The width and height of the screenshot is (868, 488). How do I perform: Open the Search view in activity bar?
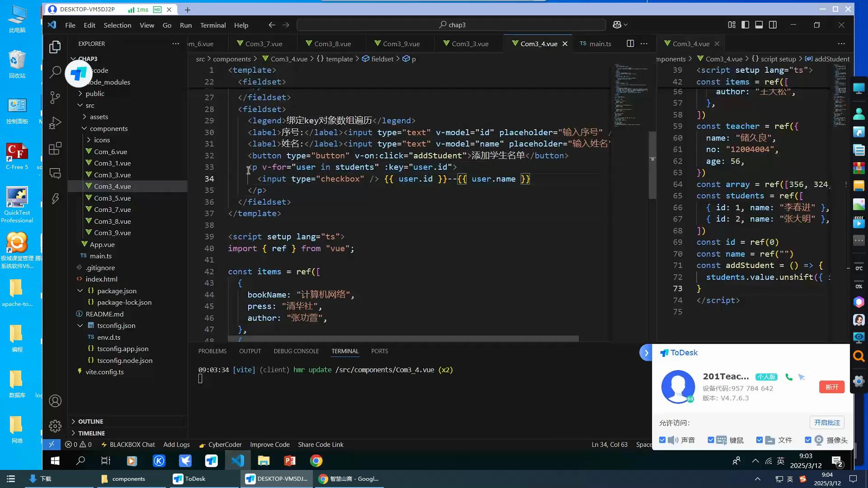pyautogui.click(x=55, y=72)
